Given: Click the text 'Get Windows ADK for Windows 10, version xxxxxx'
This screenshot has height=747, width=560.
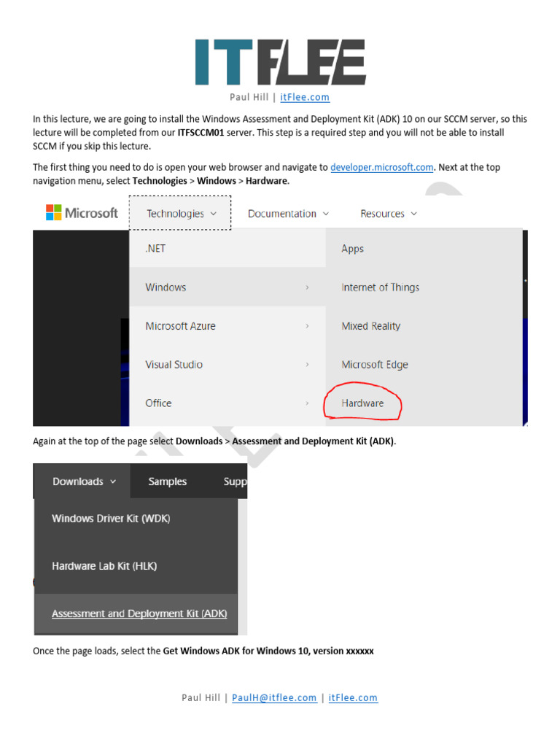Looking at the screenshot, I should (268, 651).
